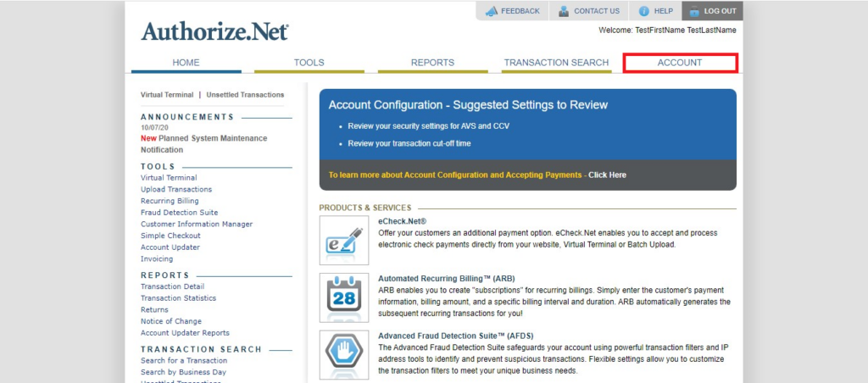The width and height of the screenshot is (868, 383).
Task: Click the ANNOUNCEMENTS sidebar heading
Action: [187, 117]
